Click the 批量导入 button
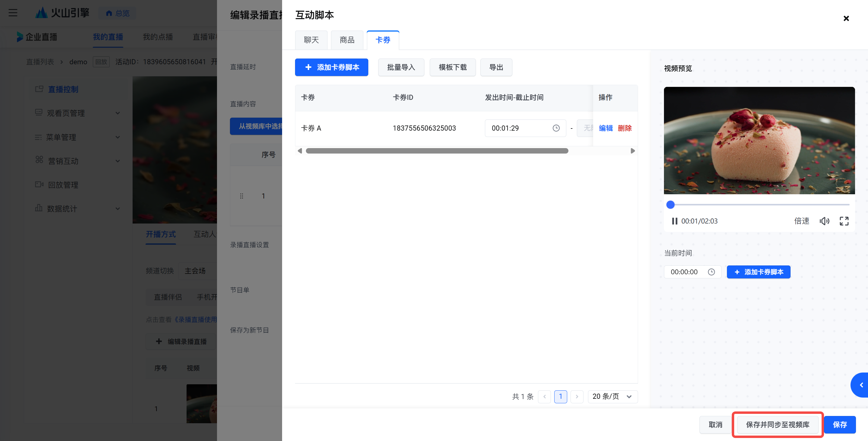This screenshot has height=441, width=868. pos(401,68)
